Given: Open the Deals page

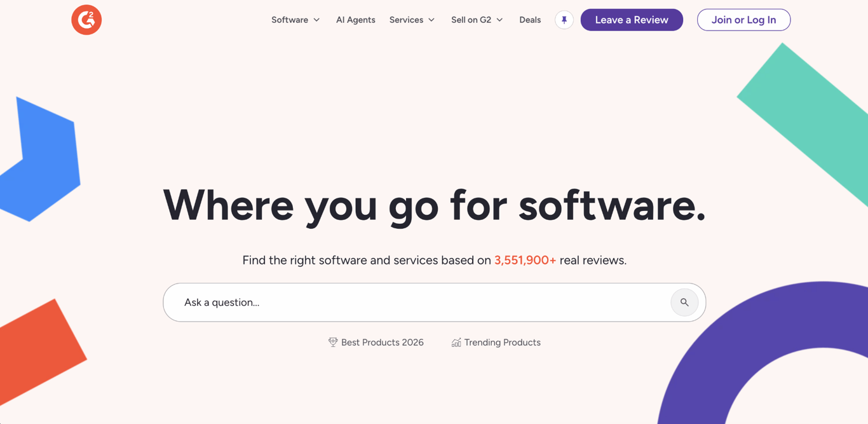Looking at the screenshot, I should pyautogui.click(x=530, y=20).
